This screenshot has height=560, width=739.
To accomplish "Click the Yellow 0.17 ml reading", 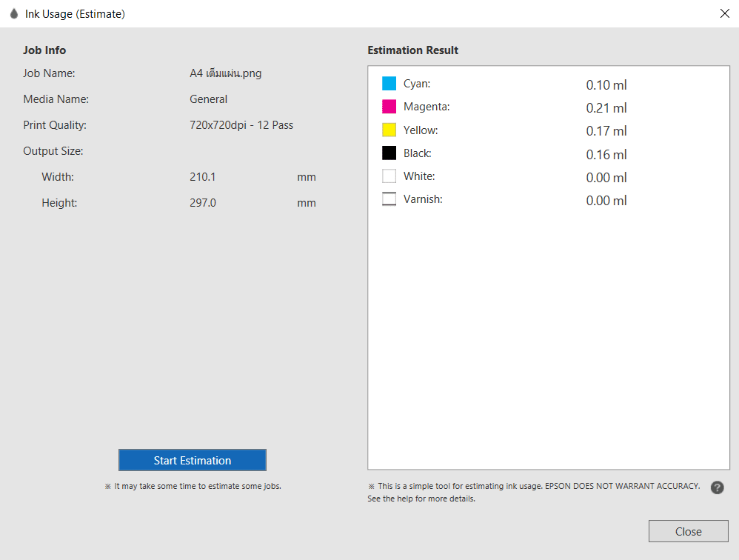I will click(x=606, y=131).
